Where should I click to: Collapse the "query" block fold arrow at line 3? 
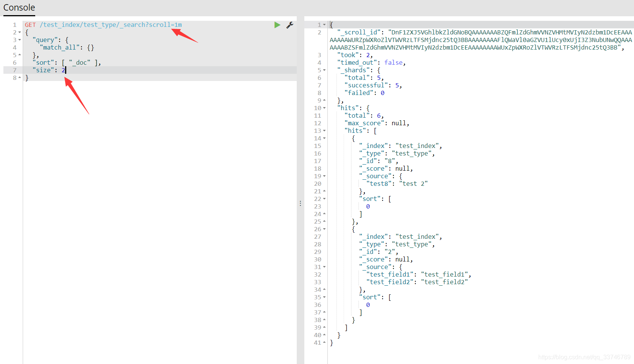(x=20, y=40)
